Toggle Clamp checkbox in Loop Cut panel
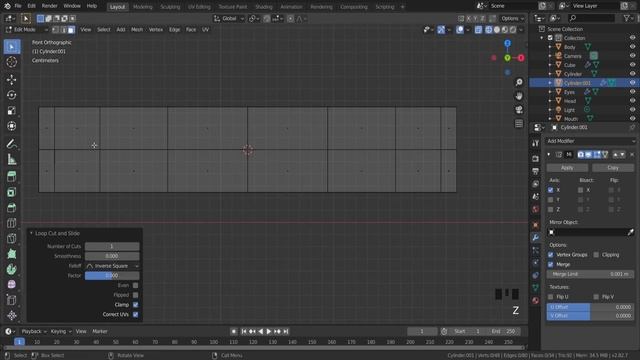Viewport: 640px width, 360px height. [x=136, y=305]
